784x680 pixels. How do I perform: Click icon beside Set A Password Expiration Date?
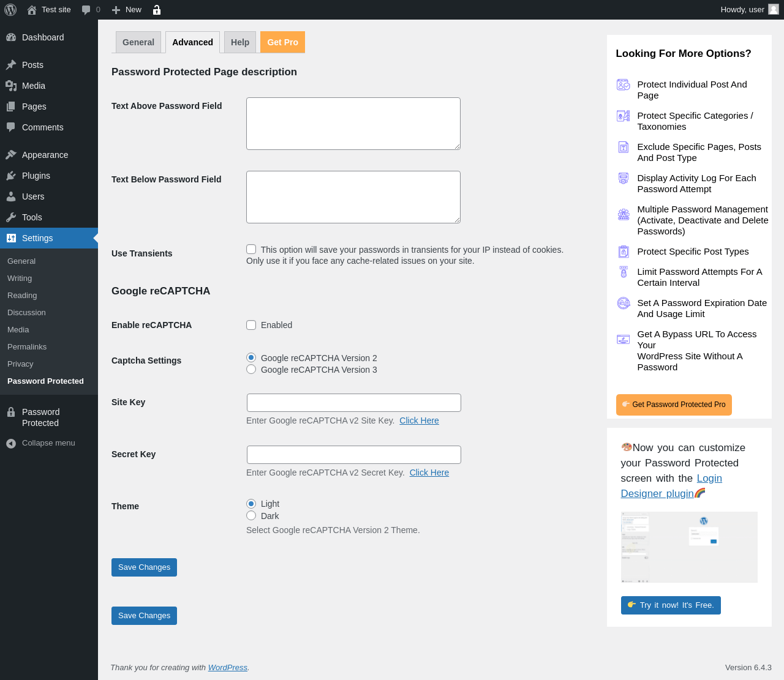tap(624, 304)
